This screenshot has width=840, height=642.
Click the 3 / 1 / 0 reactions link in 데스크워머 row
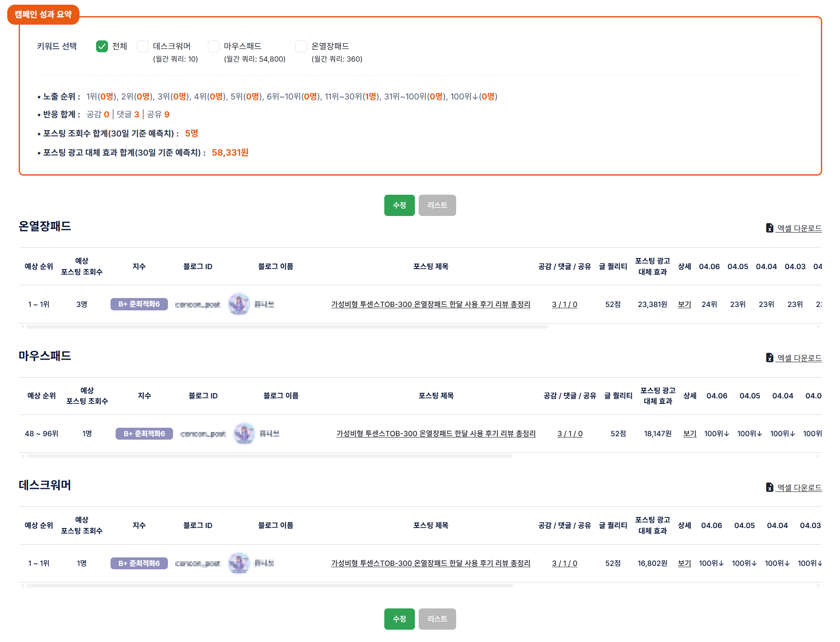coord(565,563)
